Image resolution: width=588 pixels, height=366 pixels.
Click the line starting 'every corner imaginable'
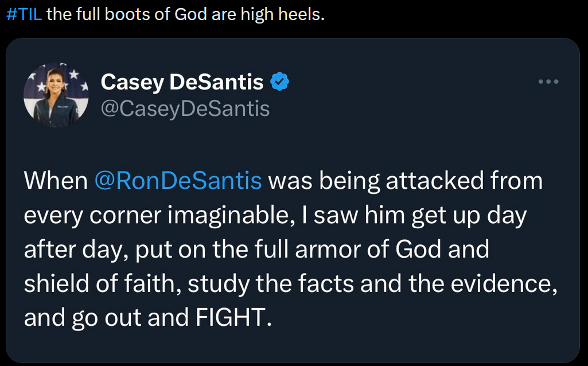coord(275,216)
